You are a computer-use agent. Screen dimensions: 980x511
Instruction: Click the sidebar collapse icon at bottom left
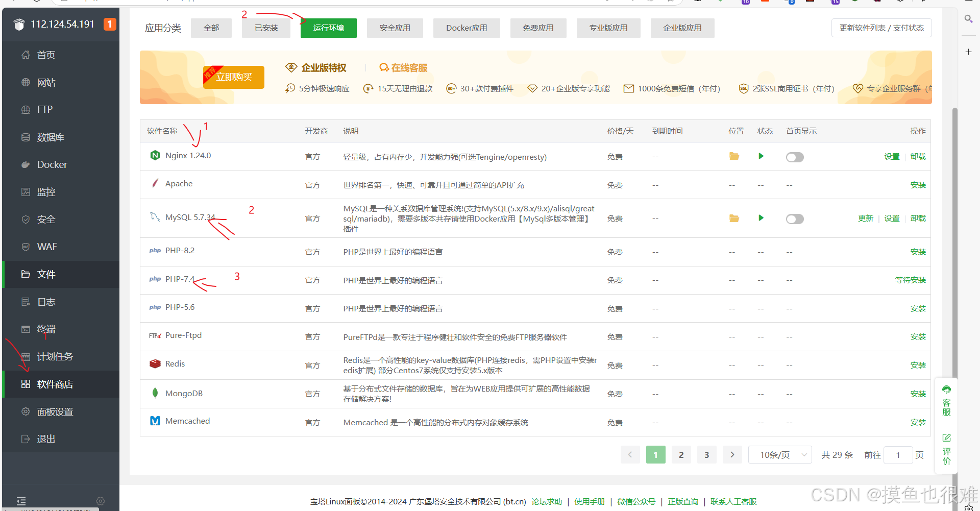tap(21, 501)
